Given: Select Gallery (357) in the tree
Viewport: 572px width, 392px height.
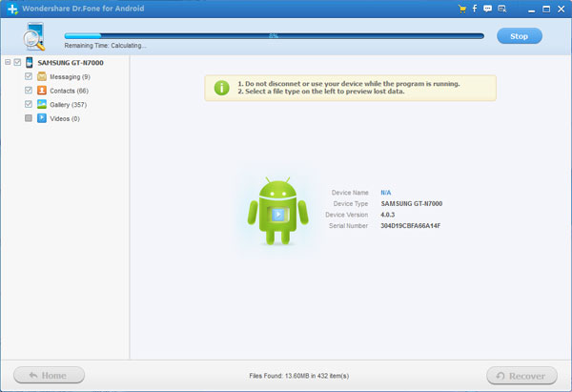Looking at the screenshot, I should (x=69, y=105).
